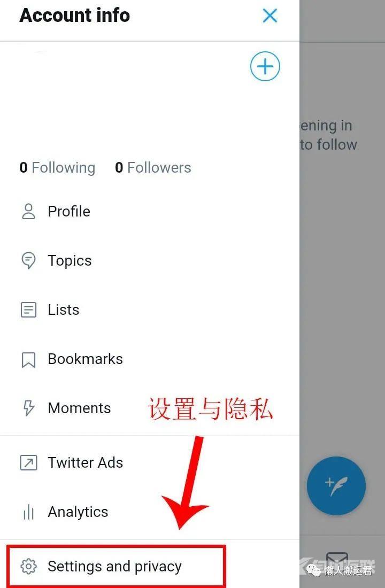View the 0 Followers list
The width and height of the screenshot is (385, 588).
[x=153, y=168]
